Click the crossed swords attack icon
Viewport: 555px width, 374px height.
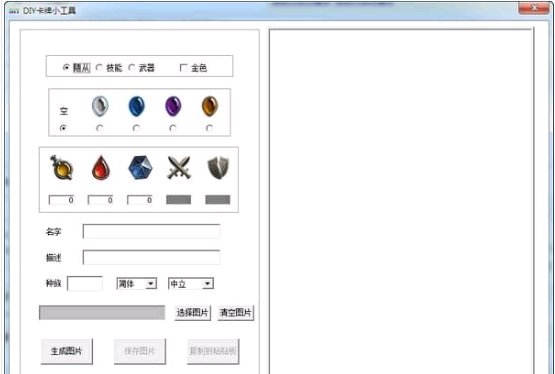click(179, 167)
